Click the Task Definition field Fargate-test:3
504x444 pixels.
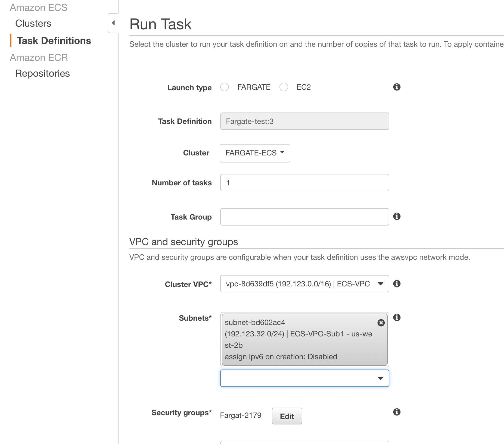304,121
